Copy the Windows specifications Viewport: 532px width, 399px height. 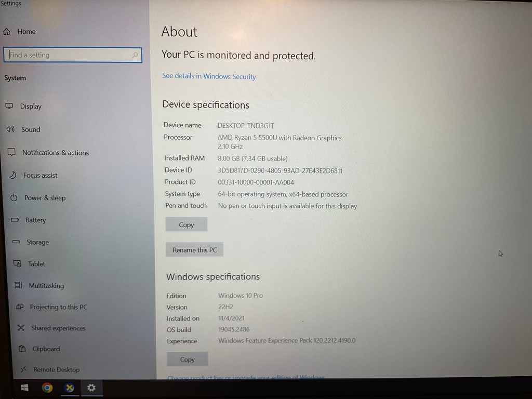tap(187, 360)
